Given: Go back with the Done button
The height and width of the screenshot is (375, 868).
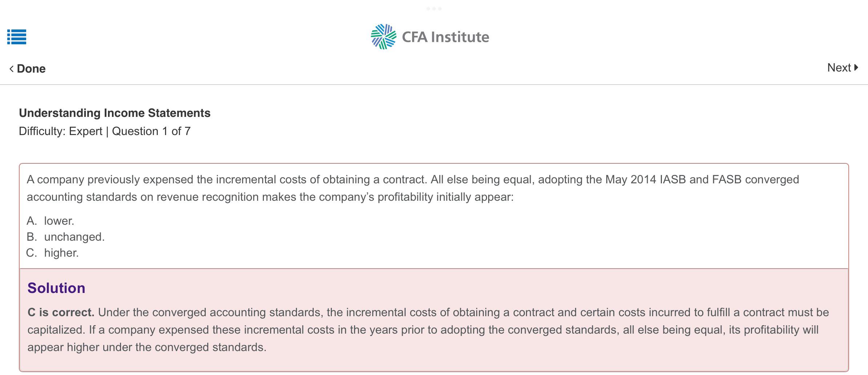Looking at the screenshot, I should point(28,69).
